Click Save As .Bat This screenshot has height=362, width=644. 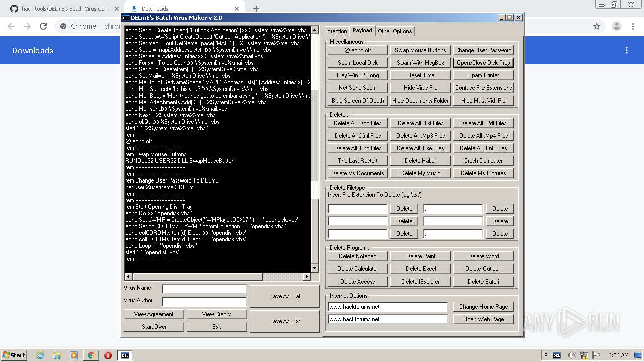point(285,296)
